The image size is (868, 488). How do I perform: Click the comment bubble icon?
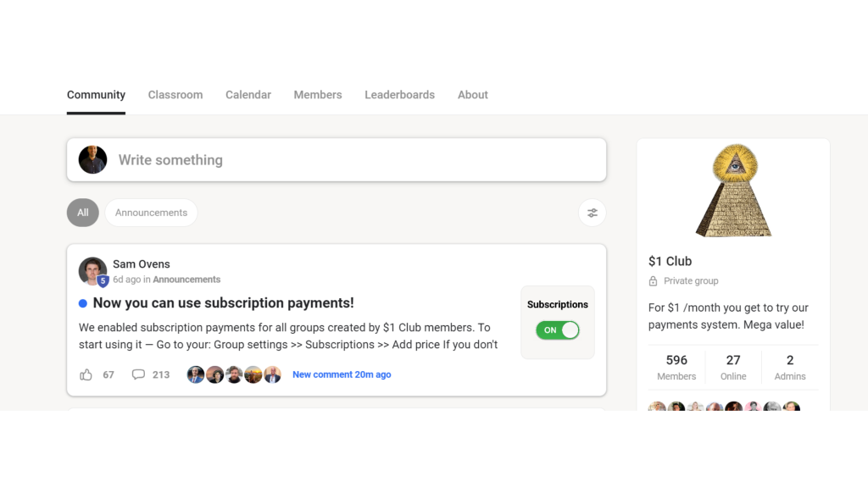coord(138,374)
